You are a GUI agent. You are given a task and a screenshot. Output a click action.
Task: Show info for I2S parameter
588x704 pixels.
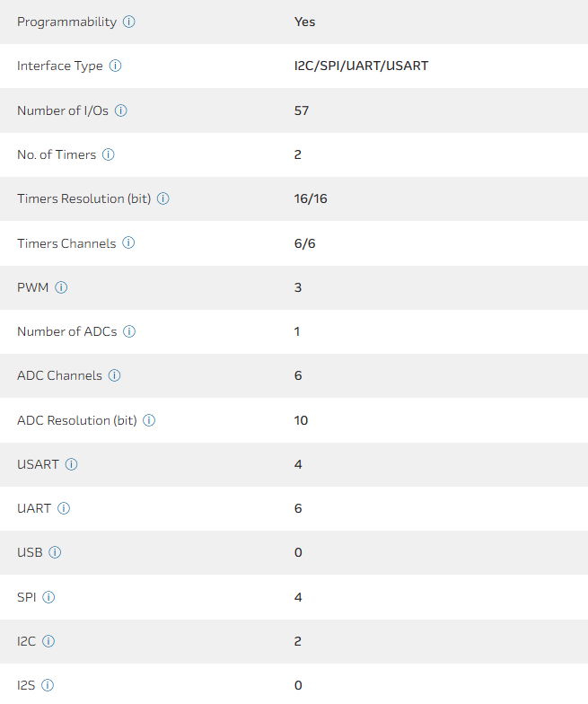48,685
